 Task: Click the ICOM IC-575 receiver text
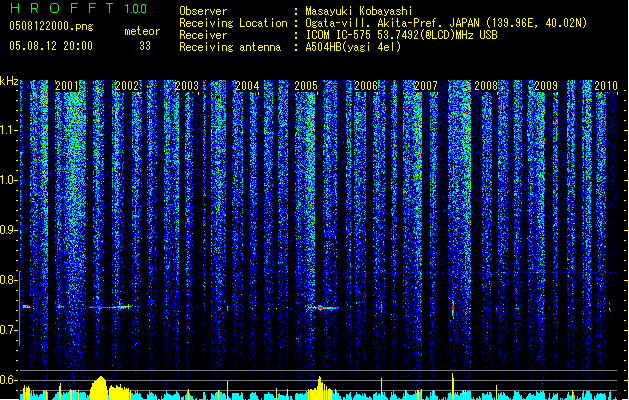tap(401, 35)
